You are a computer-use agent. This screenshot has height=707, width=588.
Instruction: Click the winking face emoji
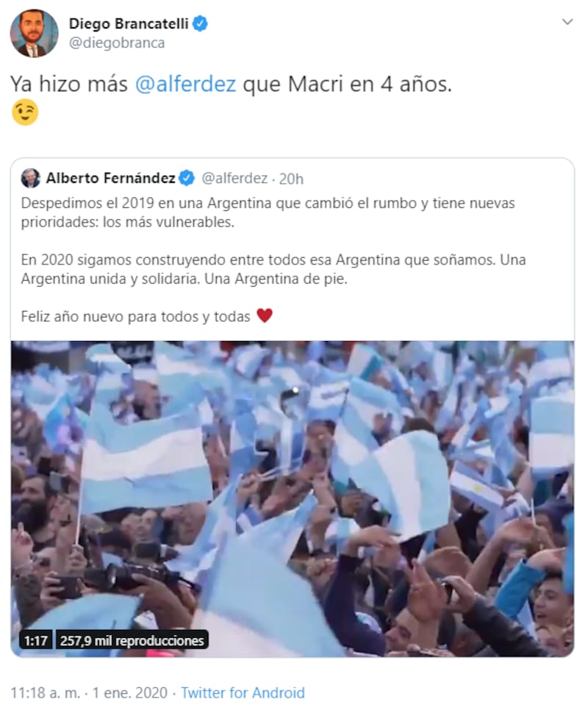pos(25,112)
